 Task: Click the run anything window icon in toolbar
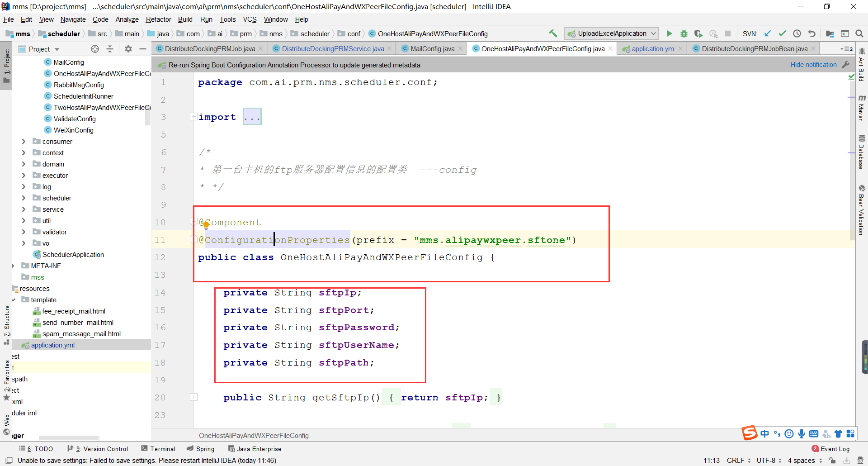(x=845, y=33)
